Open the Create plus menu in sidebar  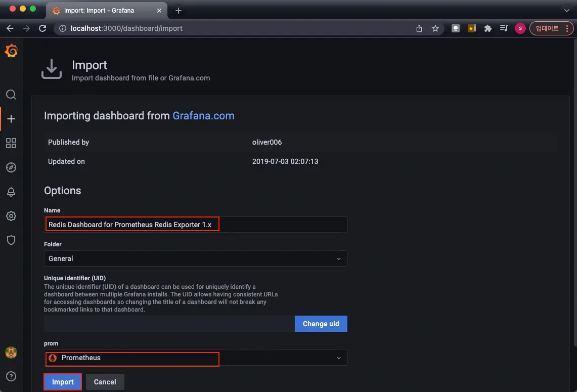(x=11, y=119)
